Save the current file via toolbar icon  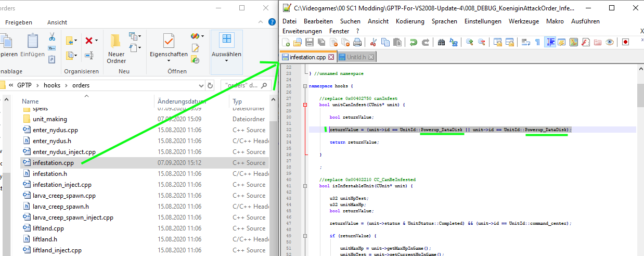pos(310,42)
